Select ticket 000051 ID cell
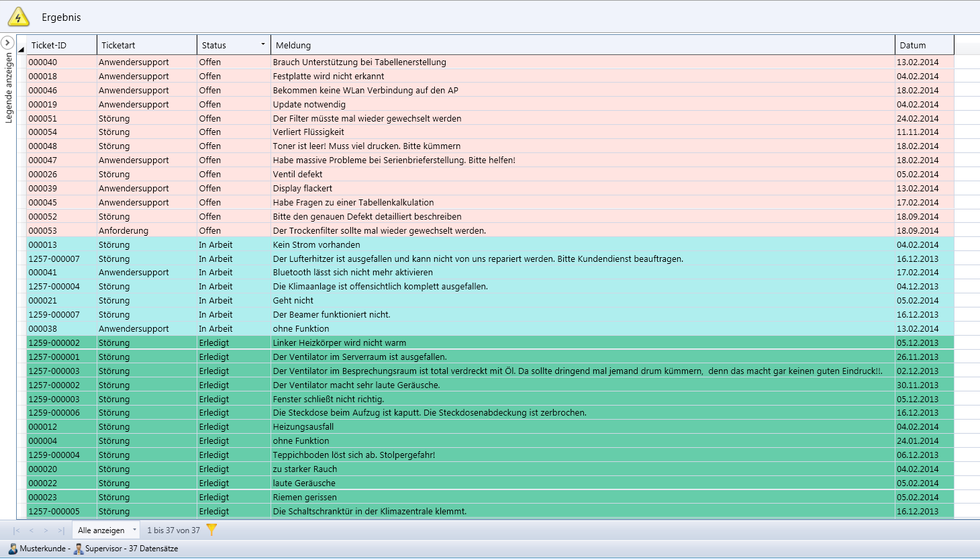 pyautogui.click(x=62, y=118)
